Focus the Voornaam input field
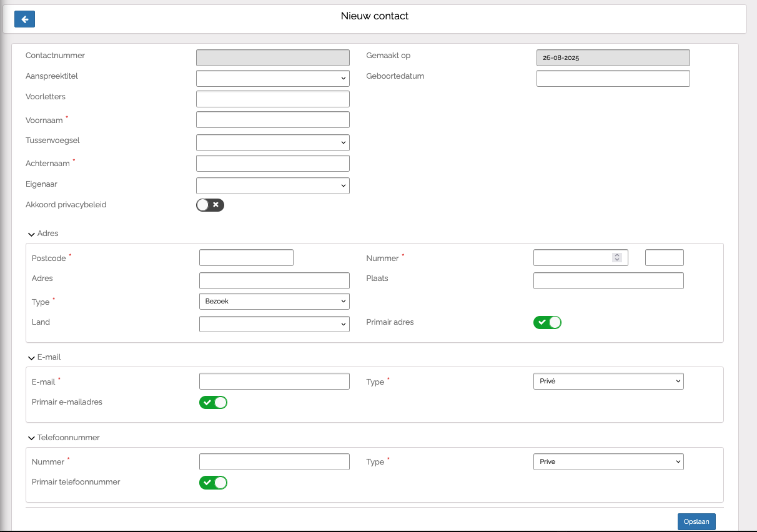This screenshot has height=532, width=757. click(x=272, y=119)
